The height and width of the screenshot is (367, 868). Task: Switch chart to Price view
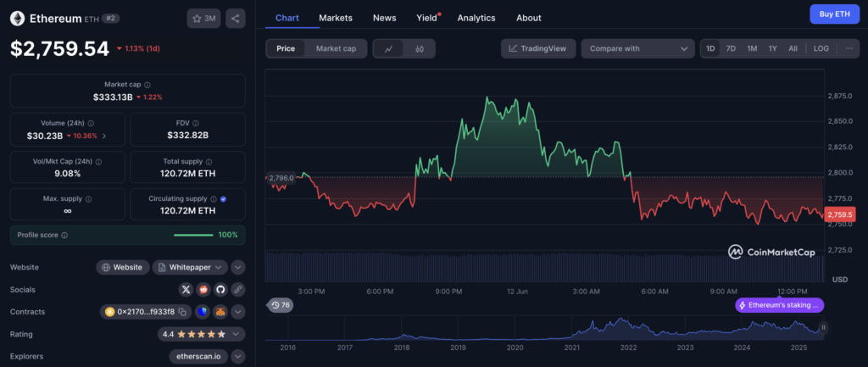click(x=286, y=48)
